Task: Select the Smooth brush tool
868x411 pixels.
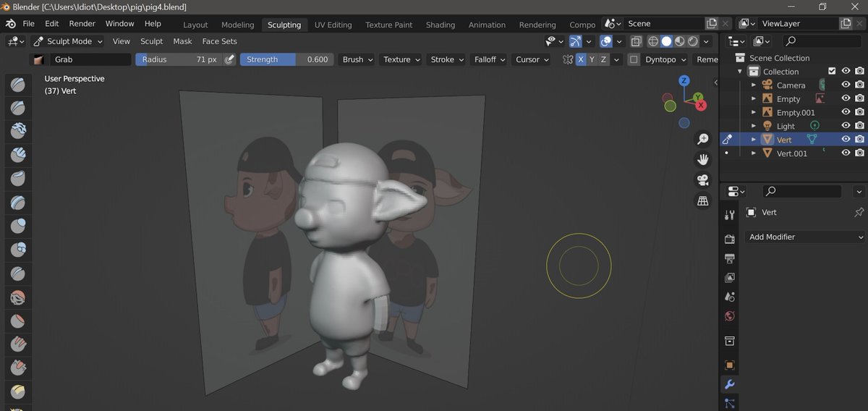Action: click(18, 297)
